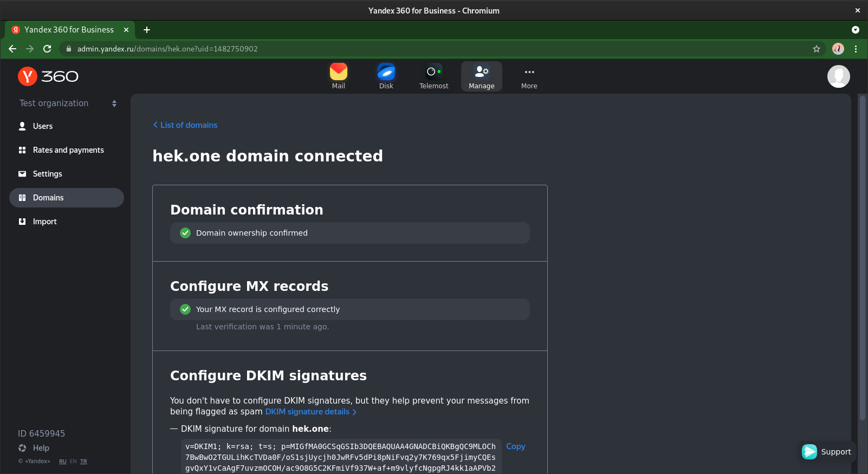868x474 pixels.
Task: Close the Yandex 360 for Business tab
Action: pos(126,30)
